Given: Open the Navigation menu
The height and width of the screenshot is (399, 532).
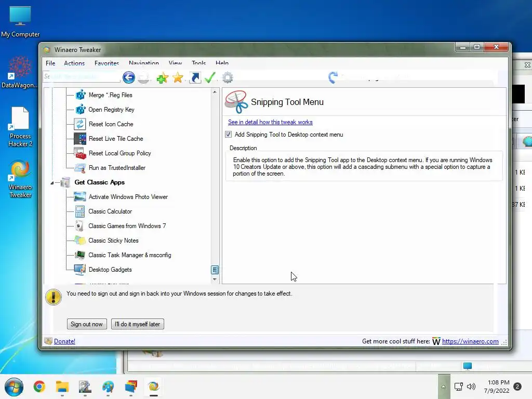Looking at the screenshot, I should [144, 63].
